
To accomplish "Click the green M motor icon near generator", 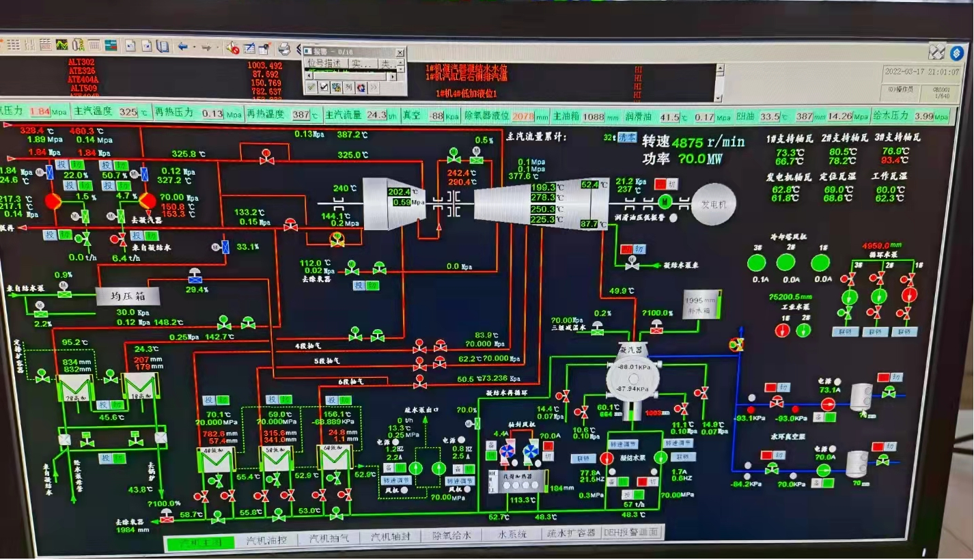I will point(665,201).
